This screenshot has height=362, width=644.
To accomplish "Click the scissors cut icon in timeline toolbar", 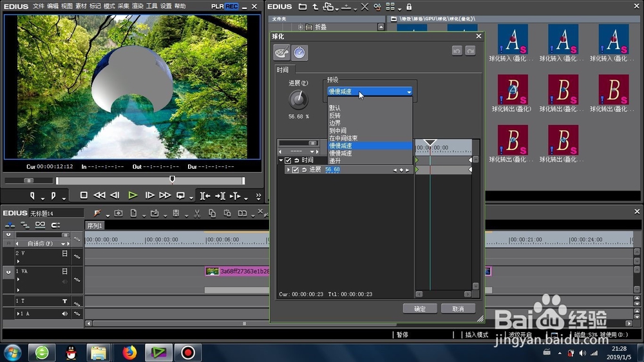I will pyautogui.click(x=196, y=213).
